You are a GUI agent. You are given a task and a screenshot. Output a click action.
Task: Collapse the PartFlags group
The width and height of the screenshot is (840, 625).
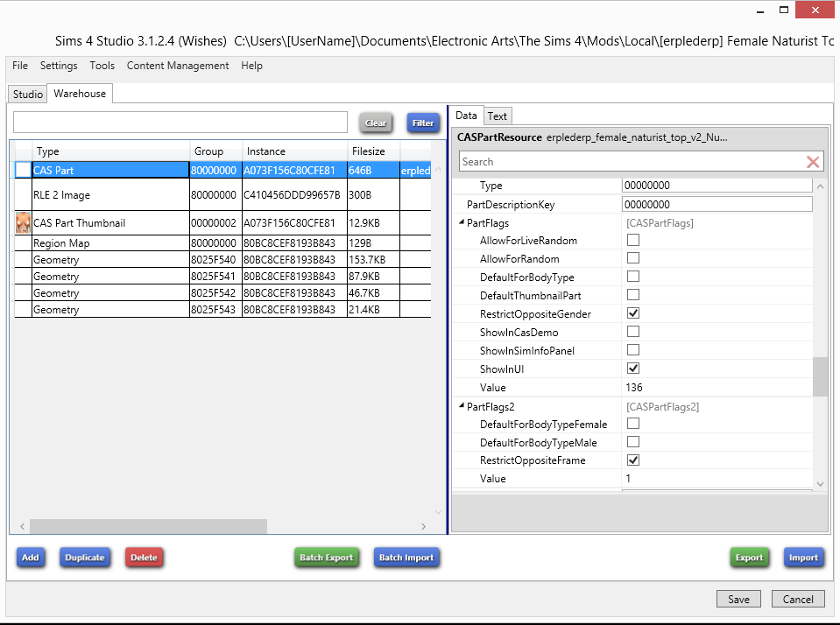click(x=462, y=222)
